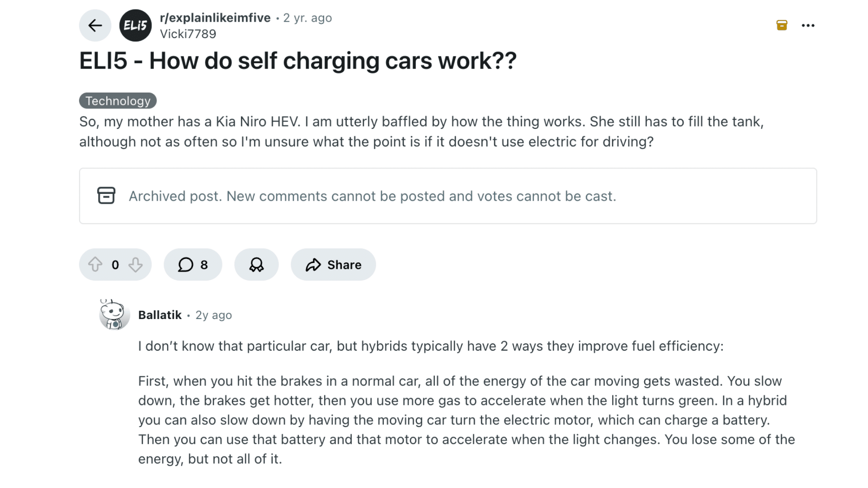
Task: Click the gold archive icon top right
Action: click(782, 25)
